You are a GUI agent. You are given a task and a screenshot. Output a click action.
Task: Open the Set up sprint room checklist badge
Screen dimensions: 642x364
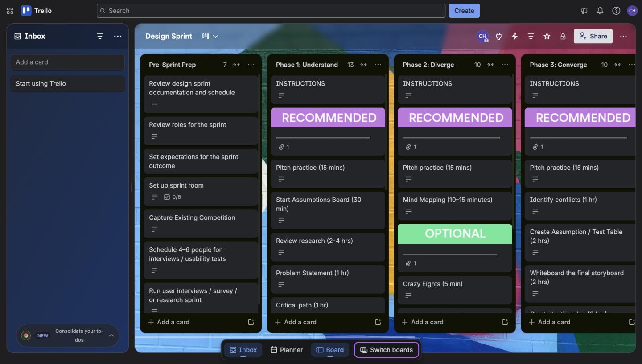click(173, 197)
